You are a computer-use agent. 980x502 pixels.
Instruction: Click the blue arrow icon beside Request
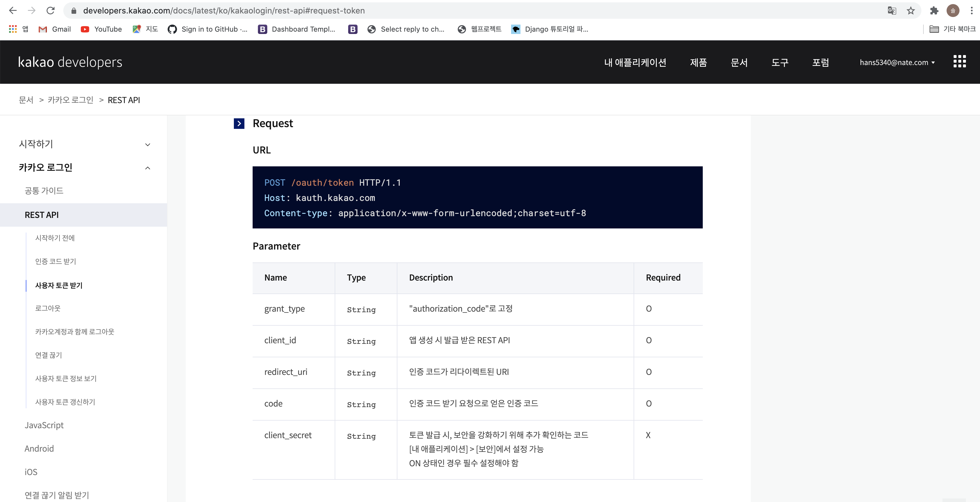click(239, 124)
